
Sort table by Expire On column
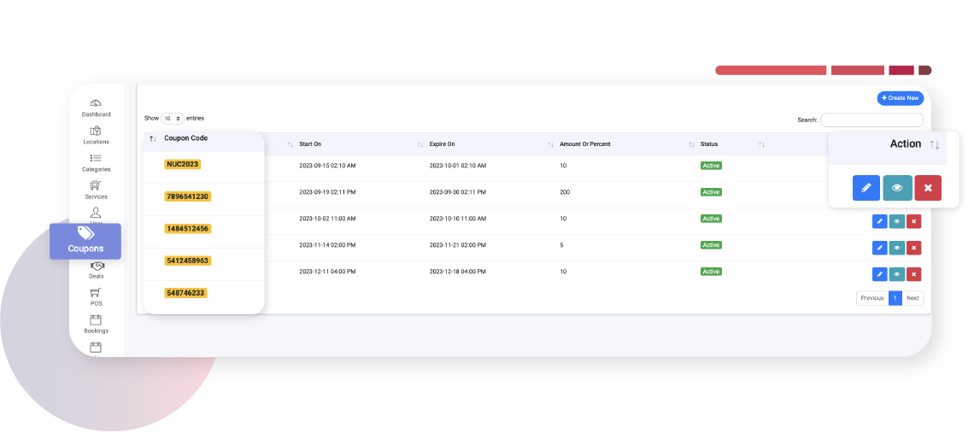click(x=421, y=144)
